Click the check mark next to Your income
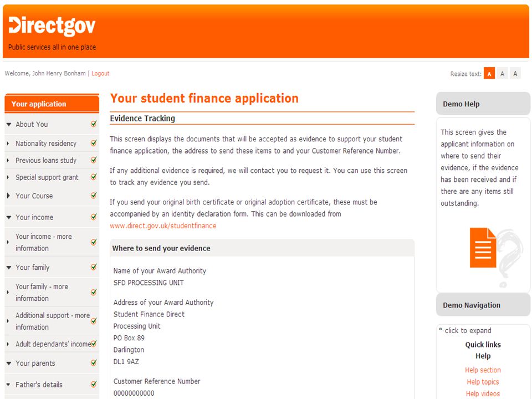The height and width of the screenshot is (399, 532). 94,217
